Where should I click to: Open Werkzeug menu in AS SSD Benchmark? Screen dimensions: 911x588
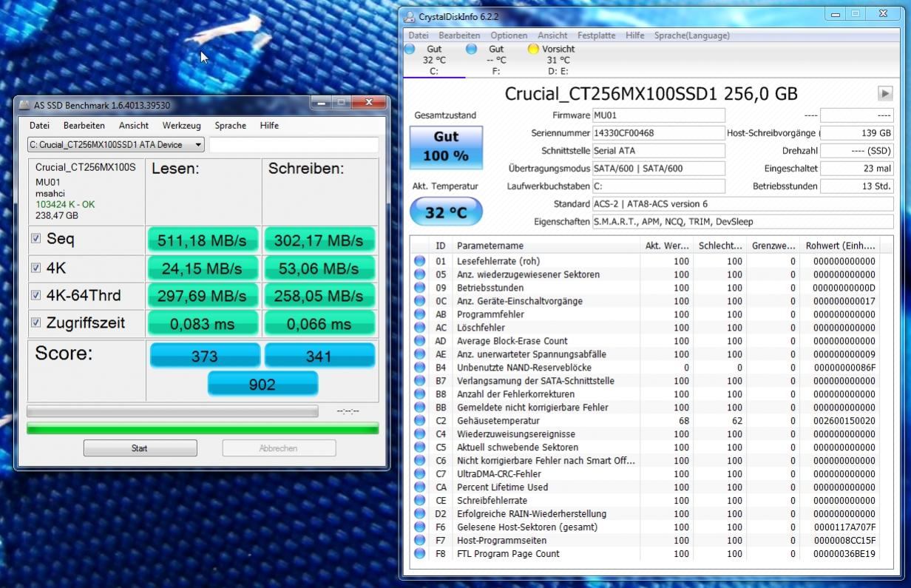point(181,126)
